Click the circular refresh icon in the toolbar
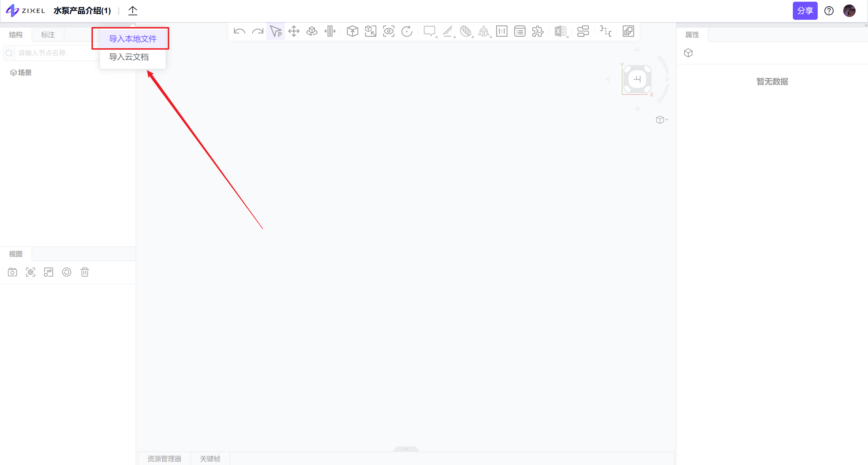Screen dimensions: 868x465 pos(407,31)
